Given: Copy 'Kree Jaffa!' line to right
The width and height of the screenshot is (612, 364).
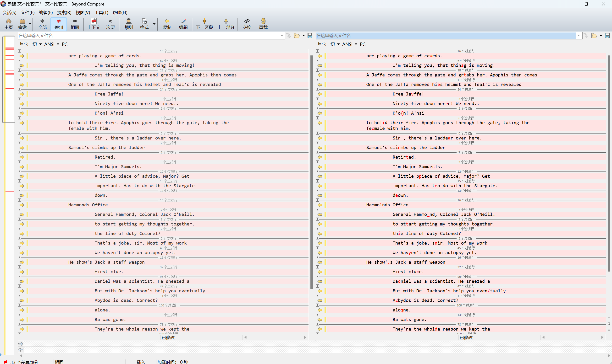Looking at the screenshot, I should click(x=22, y=94).
